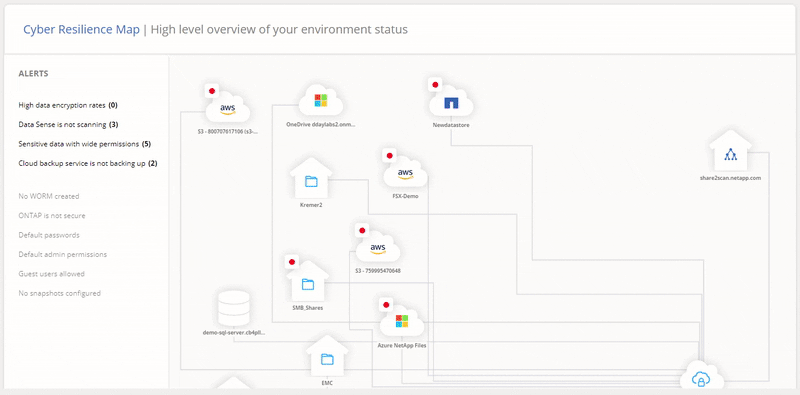Click the AWS S3 - 800707617106 cloud icon
Image resolution: width=800 pixels, height=395 pixels.
tap(228, 108)
